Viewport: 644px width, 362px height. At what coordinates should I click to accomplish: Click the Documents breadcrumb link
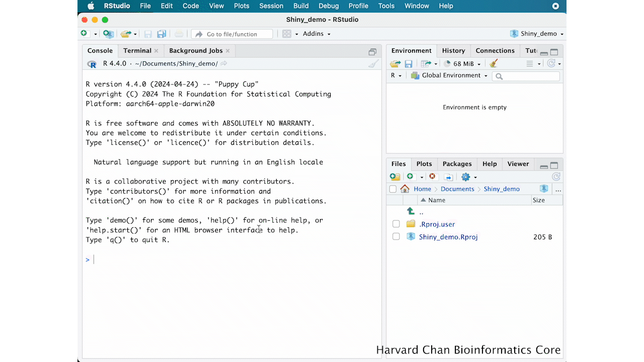pos(457,189)
